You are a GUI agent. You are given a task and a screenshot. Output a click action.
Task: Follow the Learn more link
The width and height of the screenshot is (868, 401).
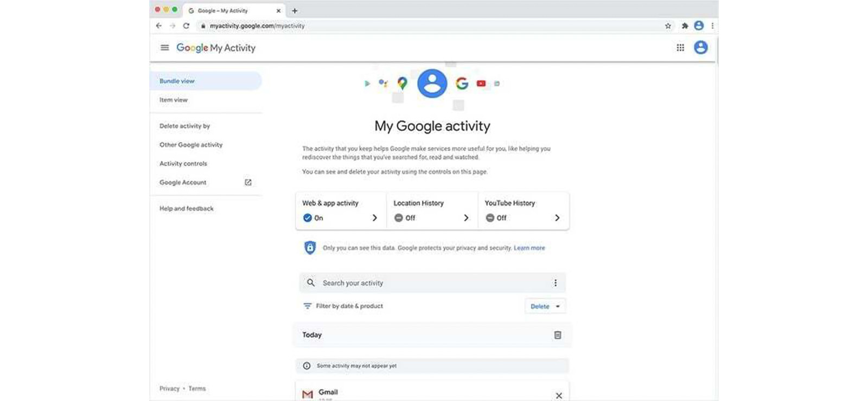[529, 248]
